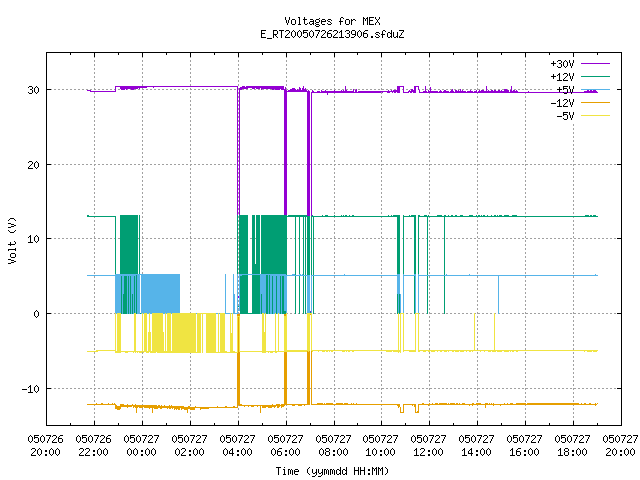Click the y-axis tick label 20
This screenshot has height=480, width=640.
pyautogui.click(x=33, y=164)
